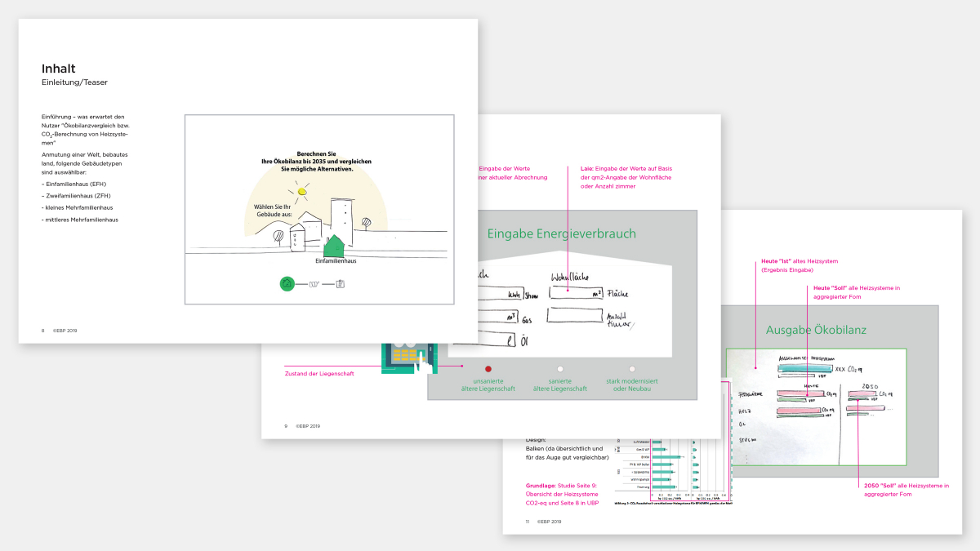Image resolution: width=980 pixels, height=551 pixels.
Task: Select 'sanierte ältere Liegenschaft' radio button
Action: (559, 369)
